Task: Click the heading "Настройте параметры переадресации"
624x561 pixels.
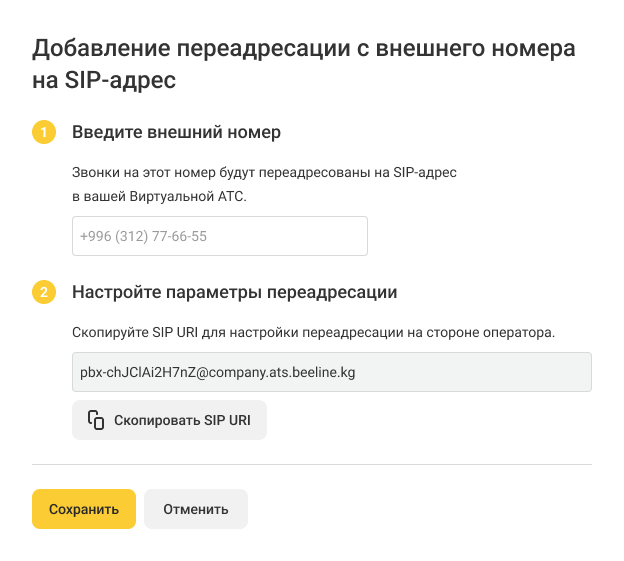Action: [235, 293]
